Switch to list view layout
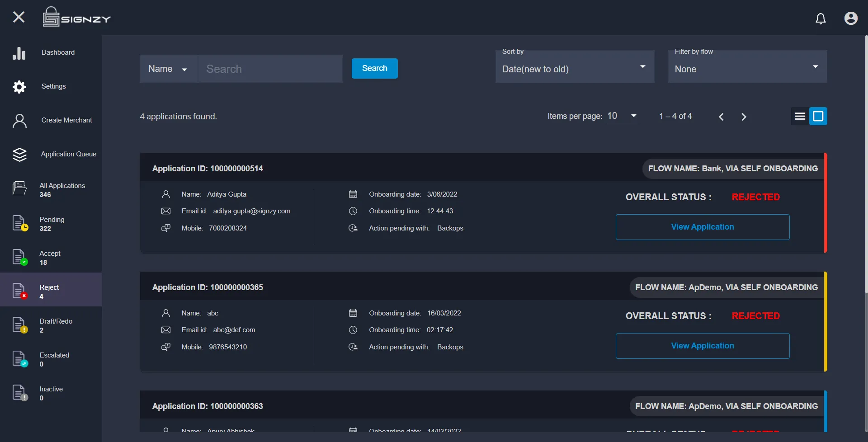This screenshot has width=868, height=442. pos(800,116)
